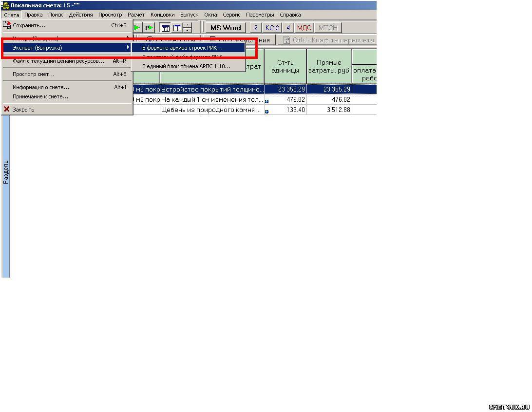Click the spinner up arrow in the toolbar
The image size is (532, 412).
tap(187, 25)
